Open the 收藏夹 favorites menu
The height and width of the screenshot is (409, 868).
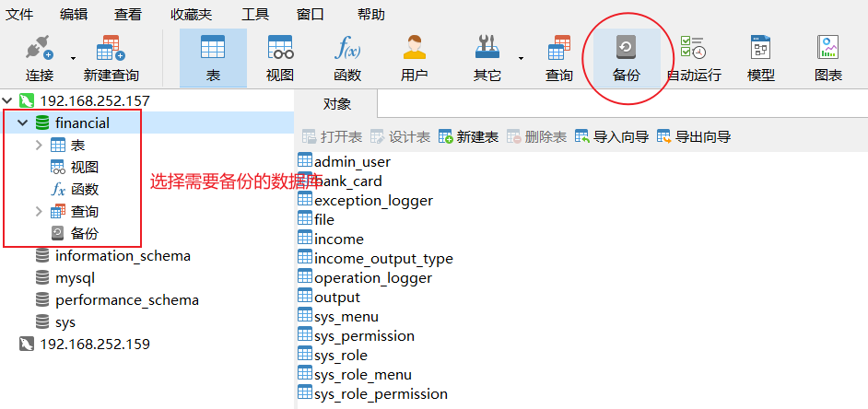191,15
